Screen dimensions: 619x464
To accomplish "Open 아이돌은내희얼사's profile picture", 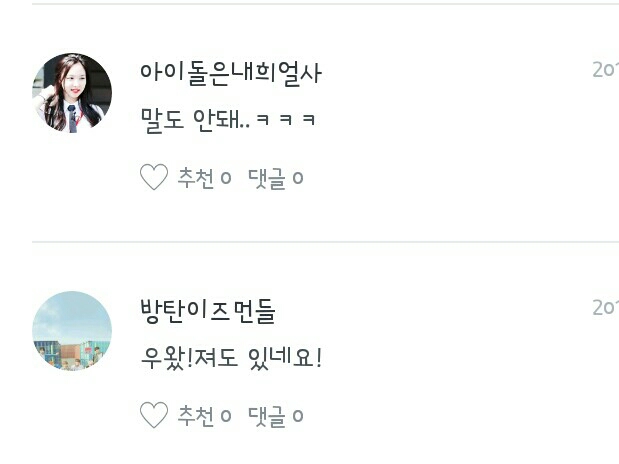I will (72, 93).
